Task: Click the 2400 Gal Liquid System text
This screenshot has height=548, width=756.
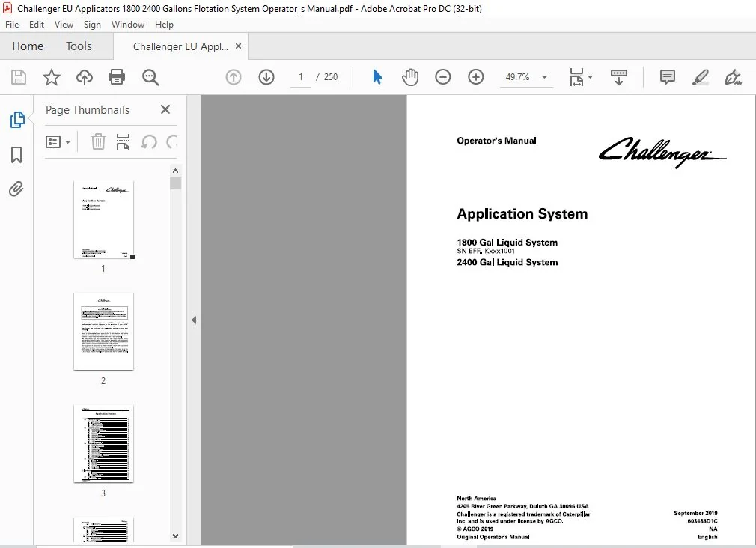Action: (507, 262)
